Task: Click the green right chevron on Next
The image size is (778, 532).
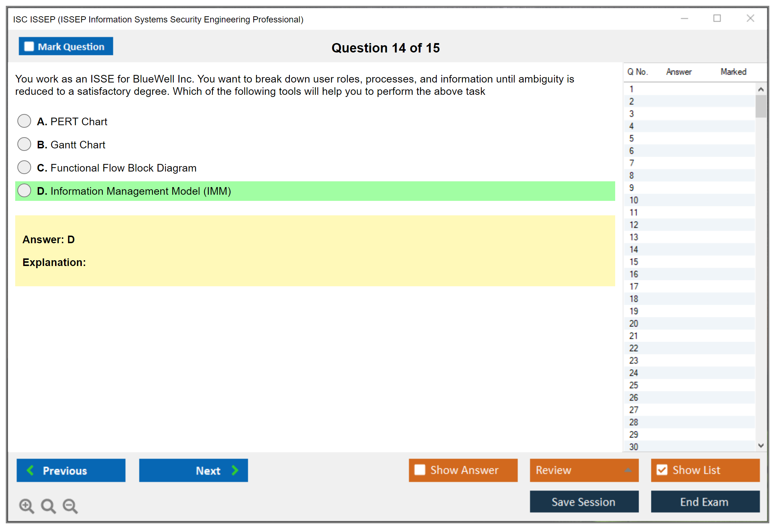Action: tap(235, 470)
